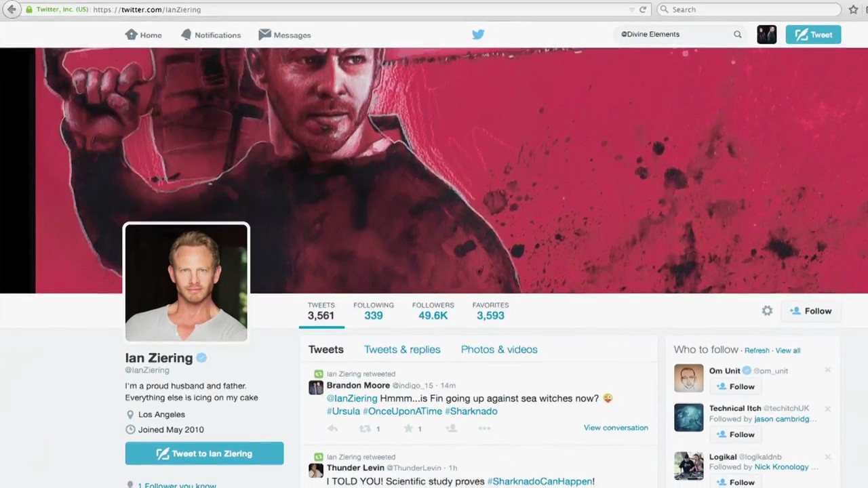This screenshot has height=488, width=868.
Task: Dismiss Technical Itch follow suggestion
Action: pyautogui.click(x=827, y=409)
